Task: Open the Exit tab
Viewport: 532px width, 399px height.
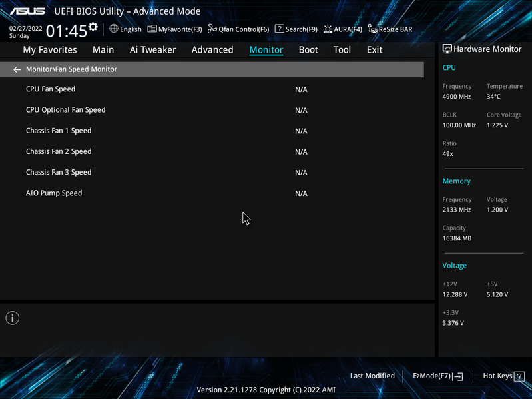Action: (375, 50)
